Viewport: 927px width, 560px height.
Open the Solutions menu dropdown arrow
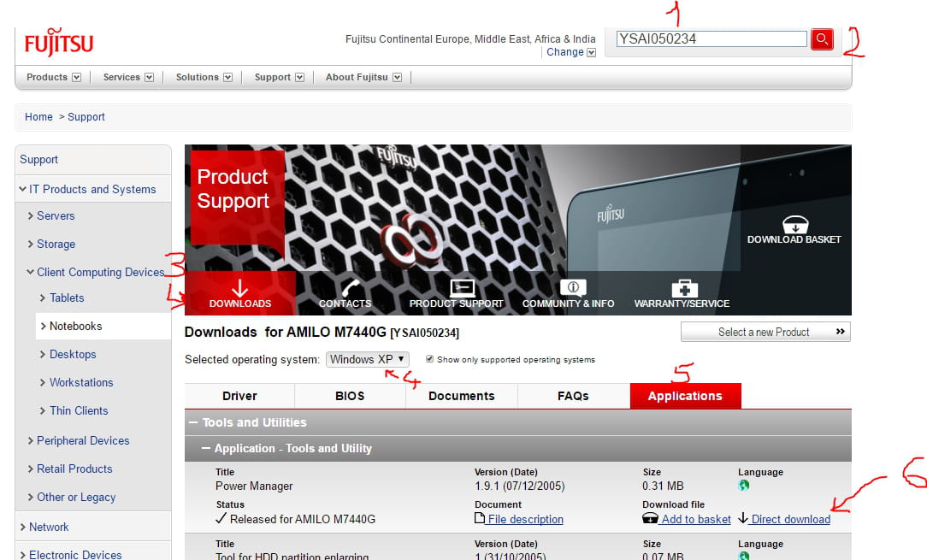click(x=227, y=78)
